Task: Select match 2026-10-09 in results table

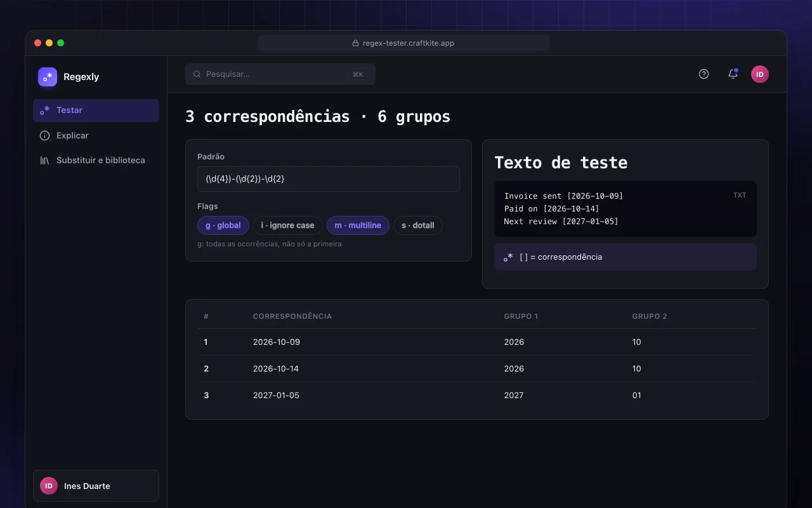Action: coord(277,342)
